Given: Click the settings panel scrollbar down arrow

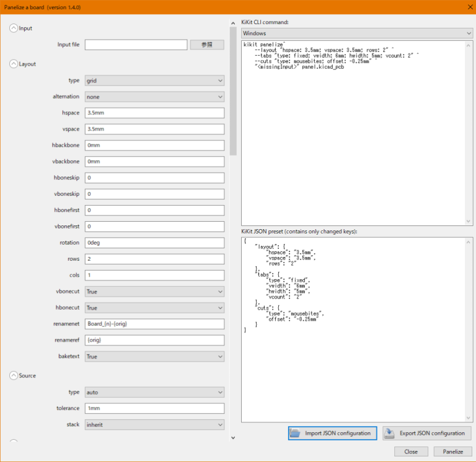Looking at the screenshot, I should coord(233,438).
